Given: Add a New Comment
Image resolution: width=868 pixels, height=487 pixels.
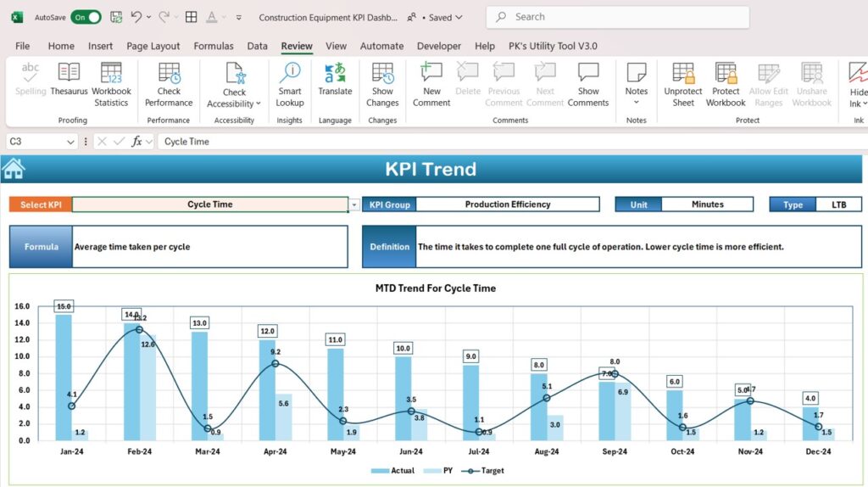Looking at the screenshot, I should pos(431,85).
